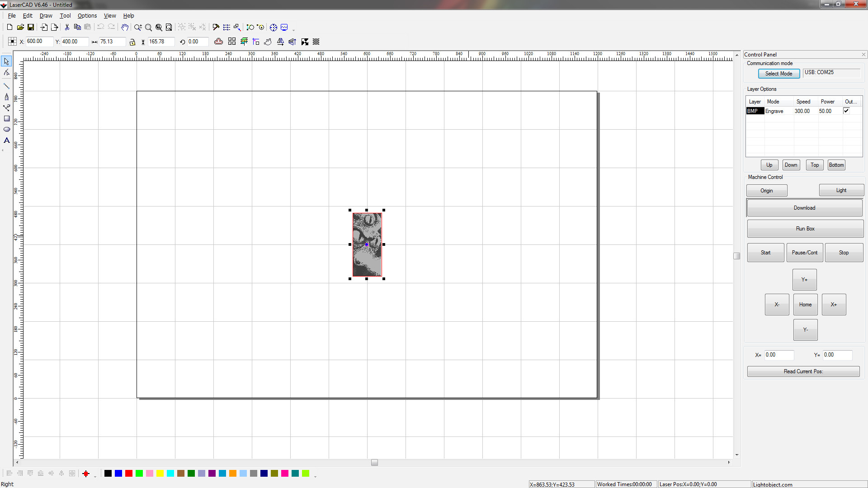The image size is (868, 488).
Task: Expand the color palette overflow arrow
Action: [x=315, y=476]
